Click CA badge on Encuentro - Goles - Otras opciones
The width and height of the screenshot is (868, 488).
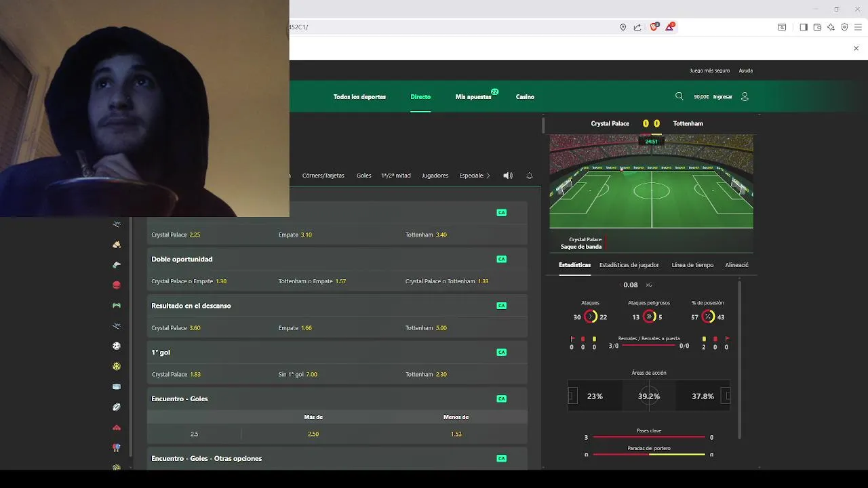click(x=501, y=458)
